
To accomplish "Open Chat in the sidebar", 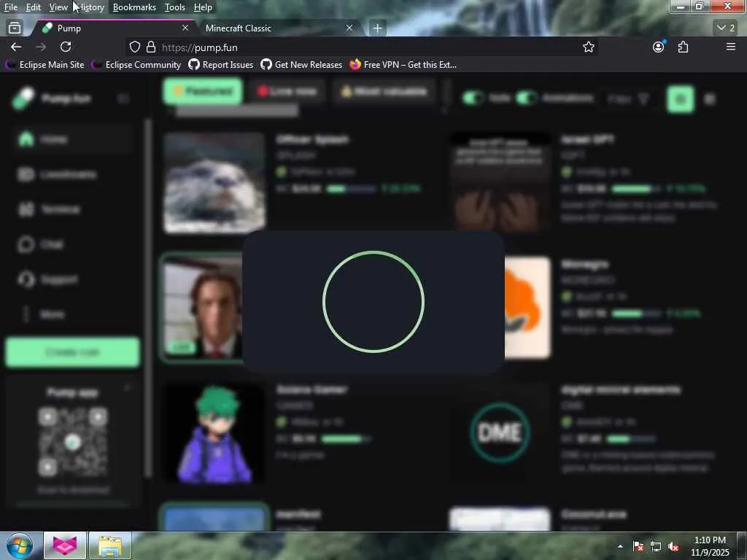I will (x=71, y=244).
